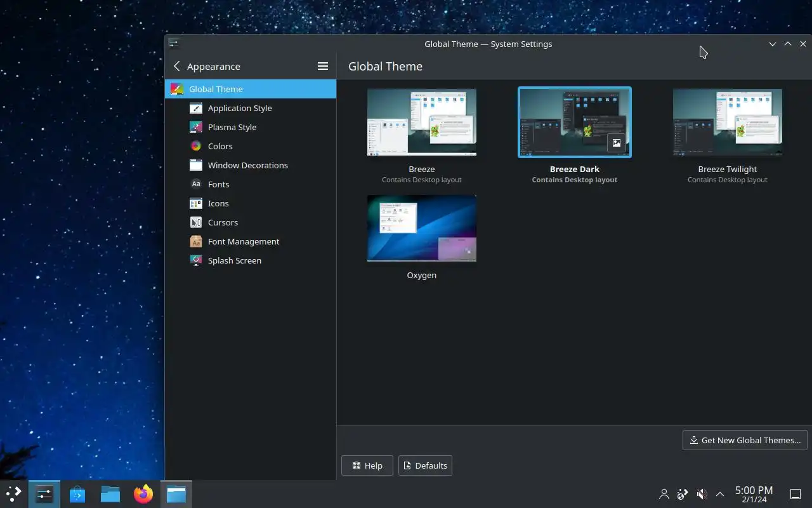The height and width of the screenshot is (508, 812).
Task: Open the hamburger menu in sidebar header
Action: [x=323, y=66]
